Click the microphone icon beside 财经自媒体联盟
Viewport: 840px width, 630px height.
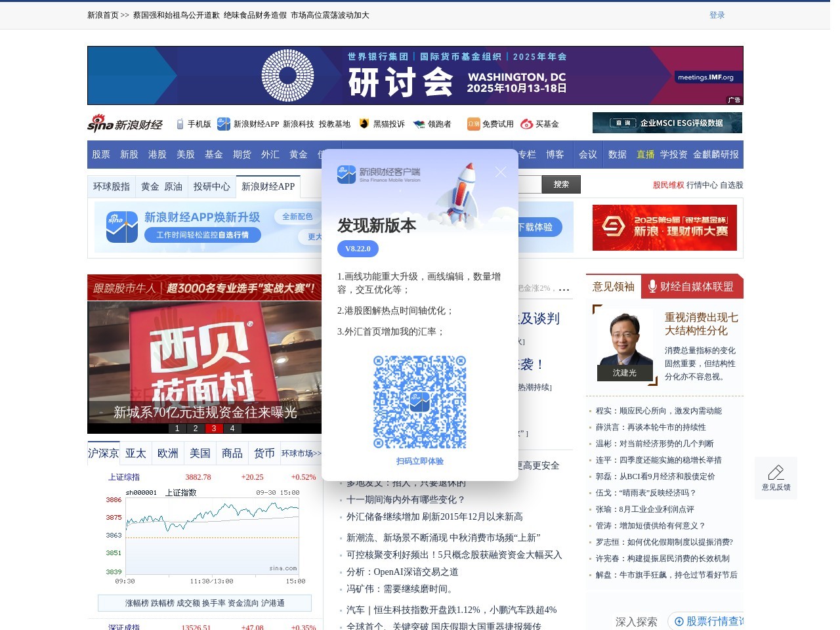[x=652, y=286]
